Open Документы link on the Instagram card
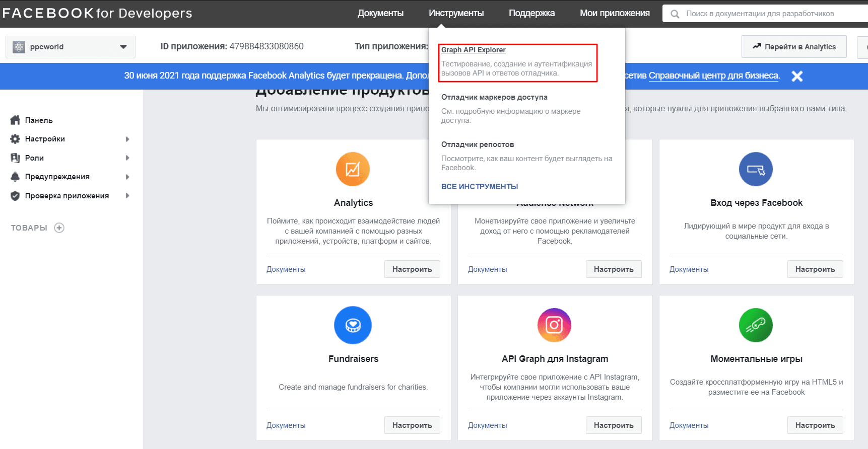Viewport: 868px width, 449px height. (x=488, y=425)
